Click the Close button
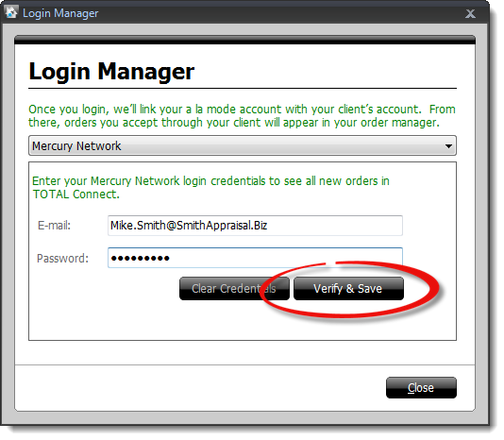Image resolution: width=504 pixels, height=440 pixels. [x=421, y=387]
